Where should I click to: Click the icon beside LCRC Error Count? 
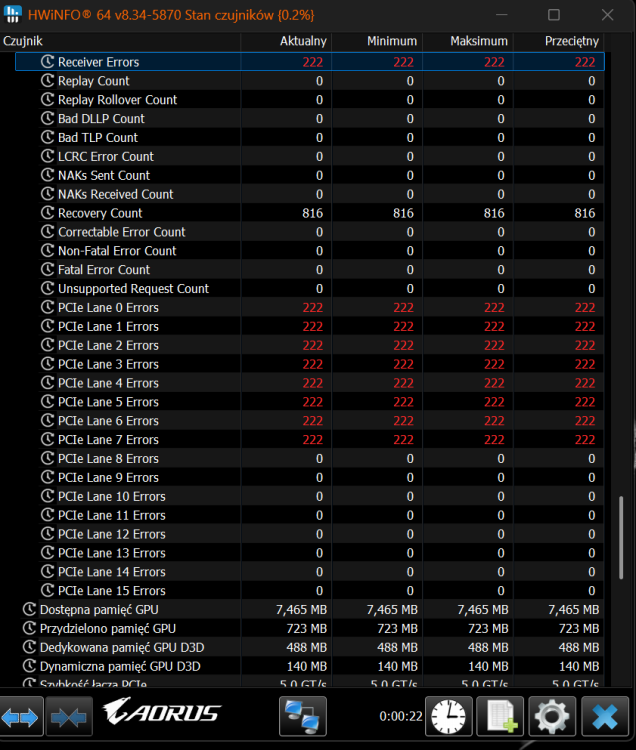47,156
